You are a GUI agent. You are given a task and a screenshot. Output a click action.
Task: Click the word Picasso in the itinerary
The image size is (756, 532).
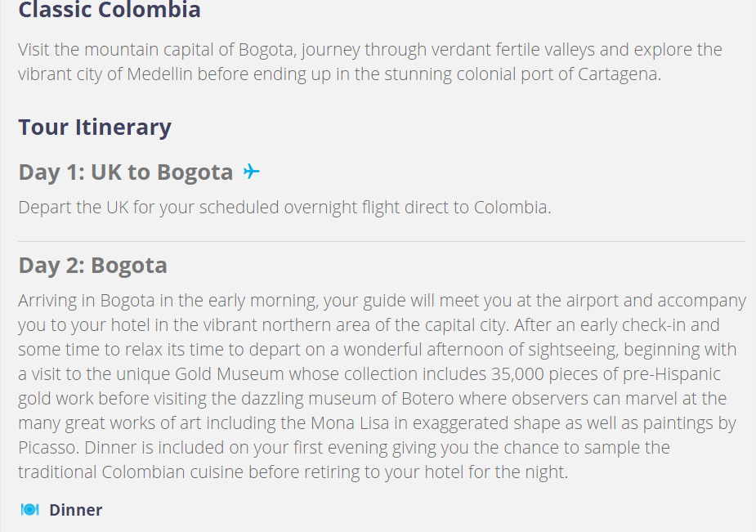(48, 448)
